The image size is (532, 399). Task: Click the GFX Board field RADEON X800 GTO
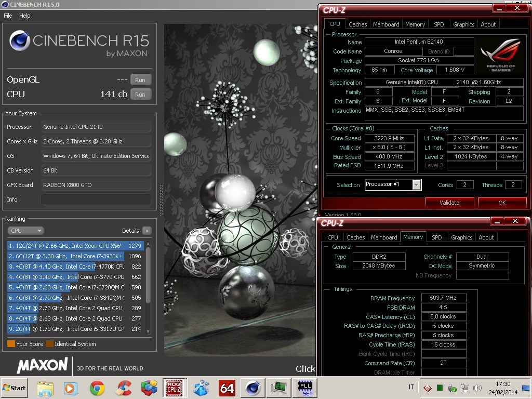click(96, 185)
